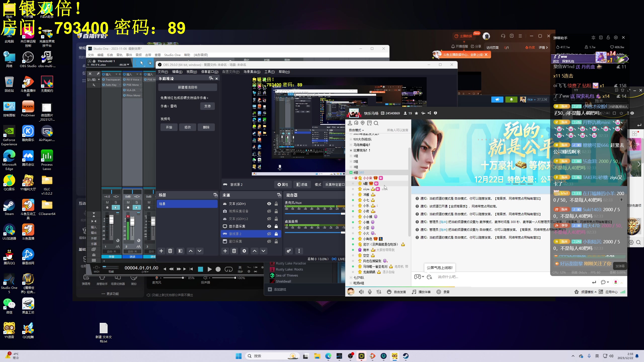Open the Threshold 1 parameter dropdown
Image resolution: width=644 pixels, height=362 pixels.
point(128,65)
